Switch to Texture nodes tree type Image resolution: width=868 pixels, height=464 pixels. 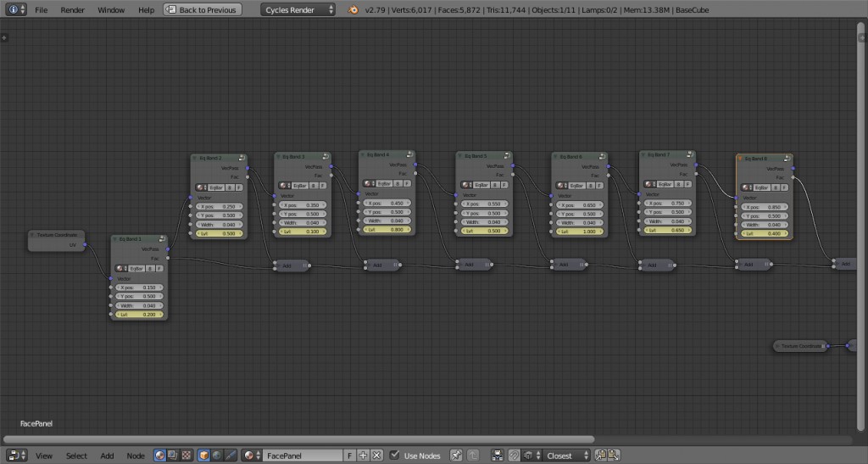(x=186, y=456)
